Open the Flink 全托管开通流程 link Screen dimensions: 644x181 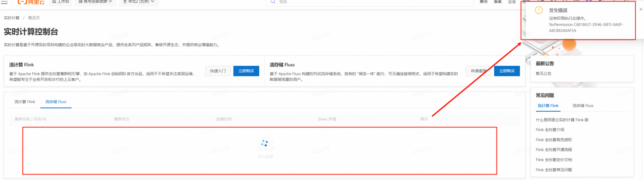click(x=554, y=150)
